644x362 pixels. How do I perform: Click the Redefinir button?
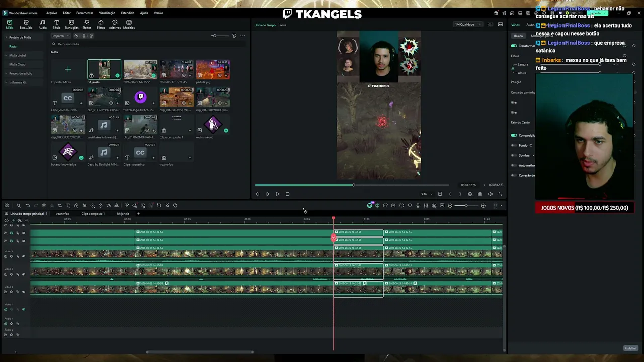click(630, 348)
